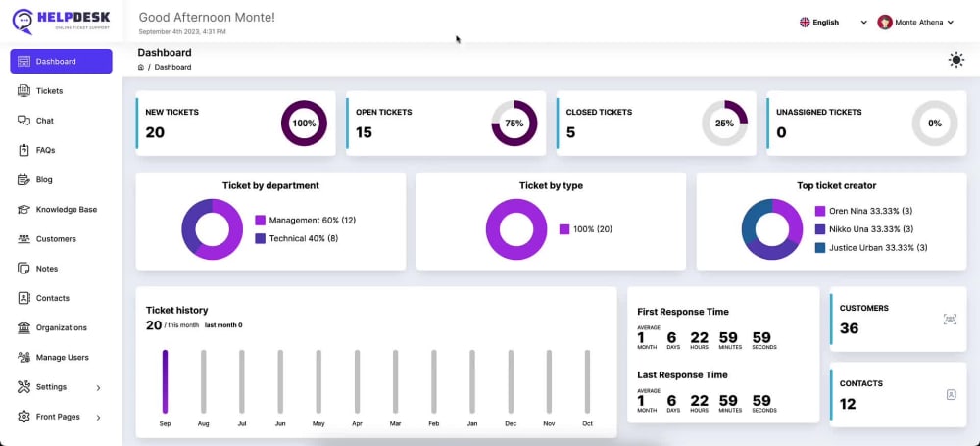Click the Helpdesk logo

point(61,21)
